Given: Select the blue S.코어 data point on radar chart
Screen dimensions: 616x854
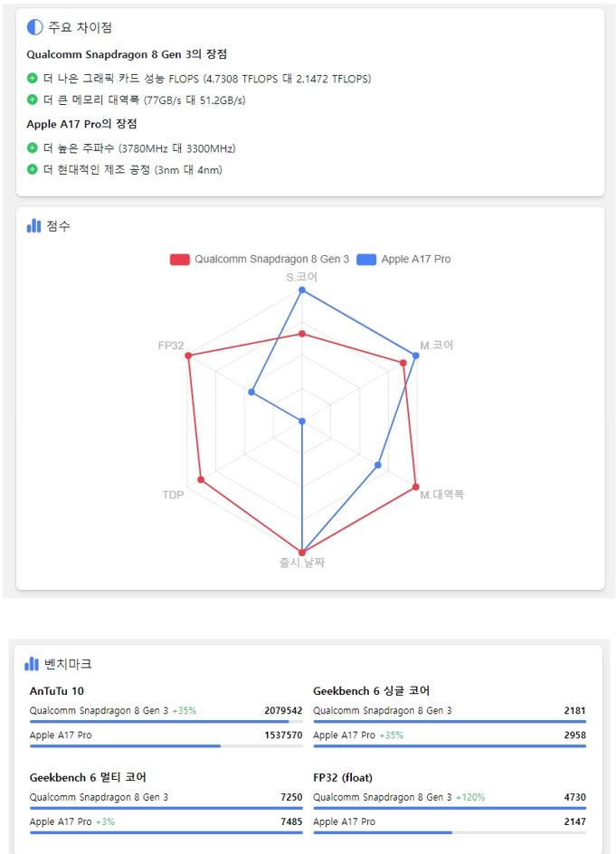Looking at the screenshot, I should [x=302, y=290].
